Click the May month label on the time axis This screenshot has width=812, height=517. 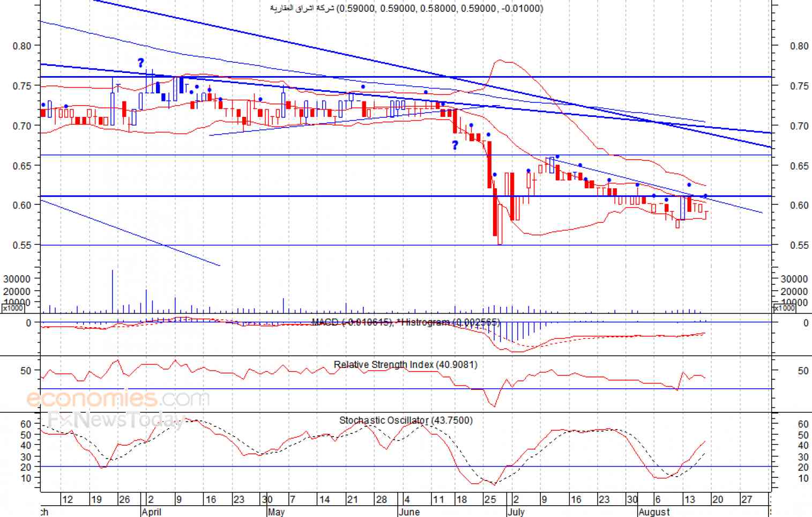pyautogui.click(x=276, y=512)
